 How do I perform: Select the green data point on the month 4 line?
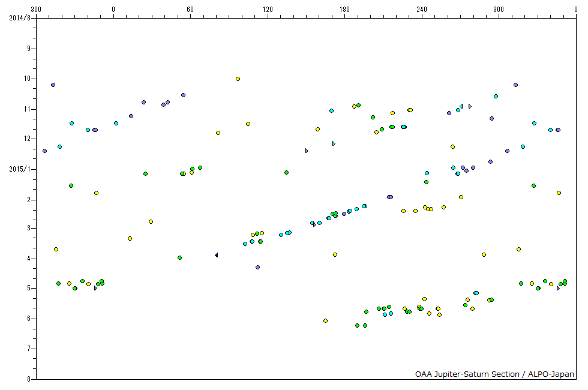179,257
